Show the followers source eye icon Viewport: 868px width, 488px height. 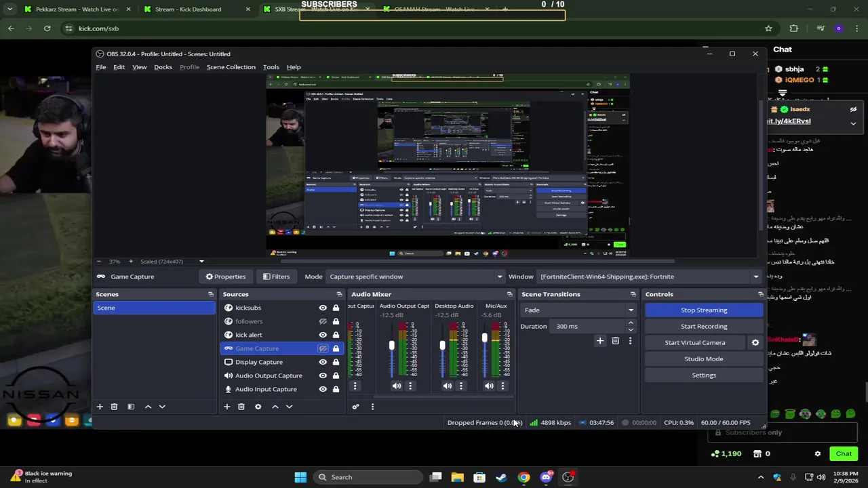323,321
